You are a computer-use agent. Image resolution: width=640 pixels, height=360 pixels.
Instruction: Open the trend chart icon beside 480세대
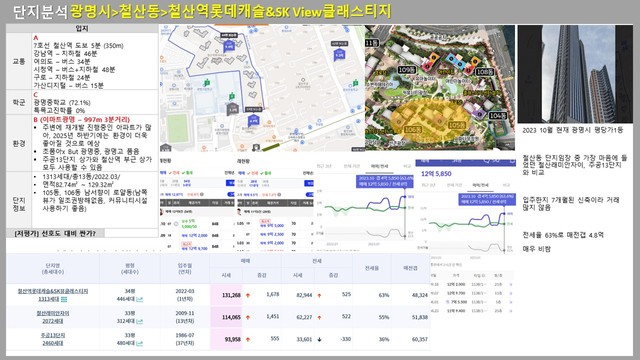coord(140,343)
